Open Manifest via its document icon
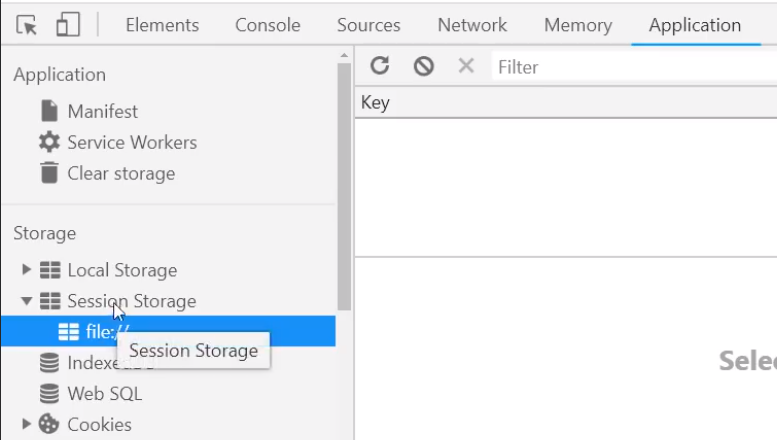 [x=49, y=111]
